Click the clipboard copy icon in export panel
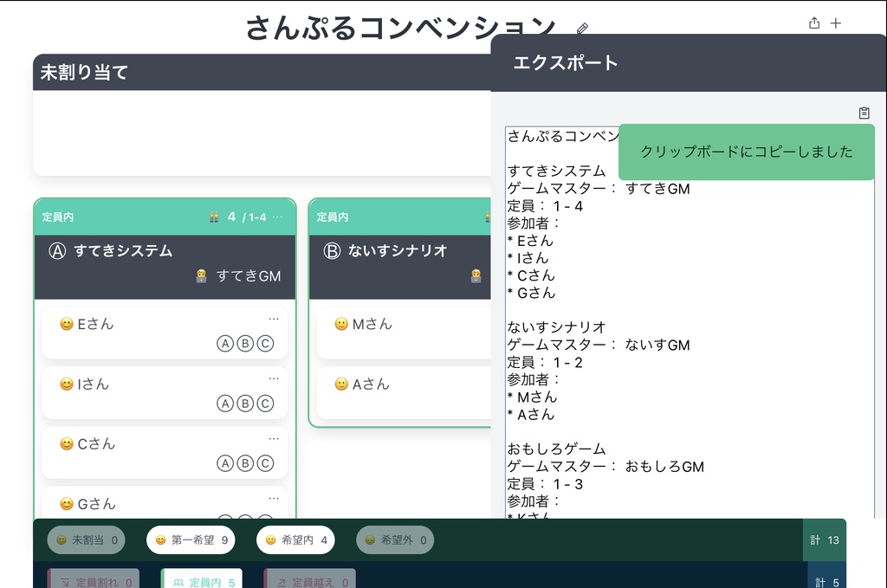This screenshot has width=887, height=588. tap(864, 112)
